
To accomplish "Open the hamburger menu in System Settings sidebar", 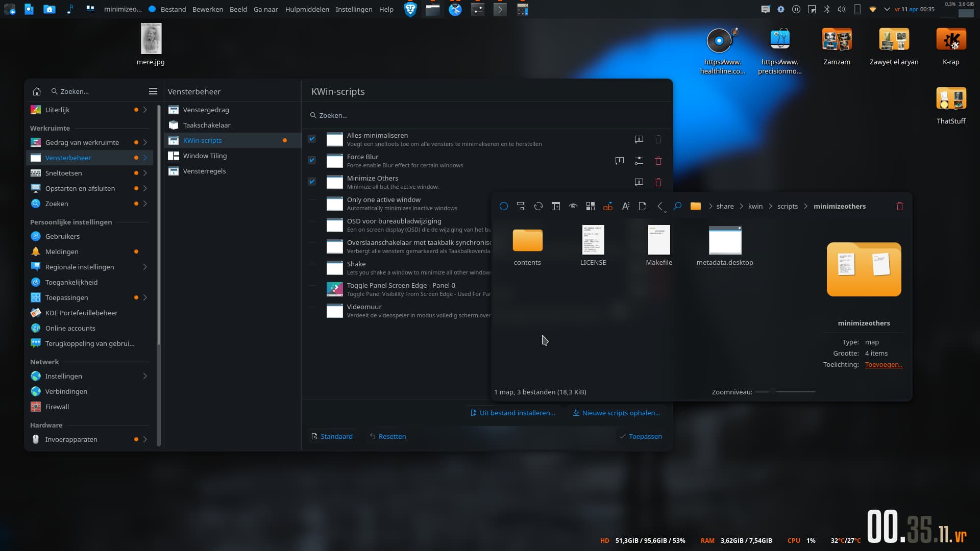I will (x=153, y=91).
